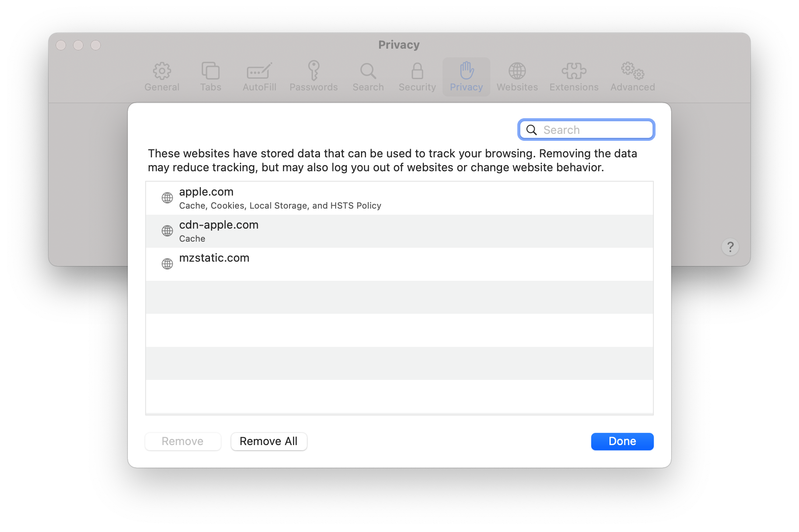Click the 'Cache' label under cdn-apple.com
799x532 pixels.
point(192,239)
